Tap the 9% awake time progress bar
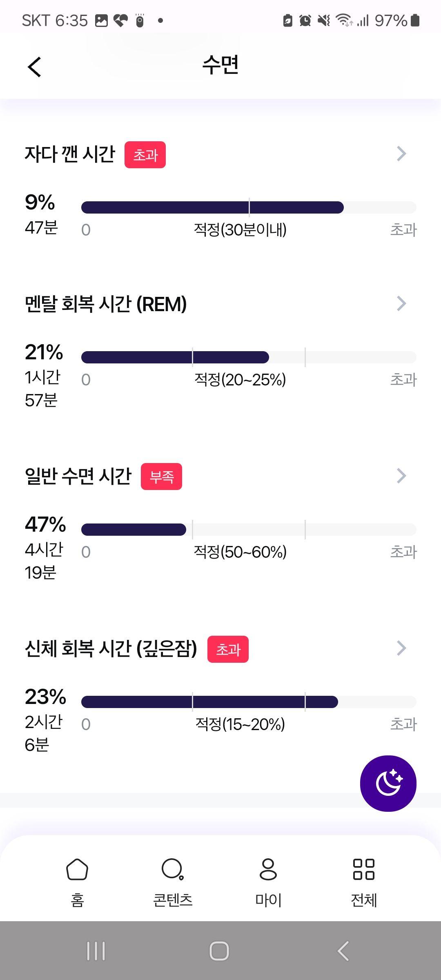The image size is (441, 980). (249, 207)
